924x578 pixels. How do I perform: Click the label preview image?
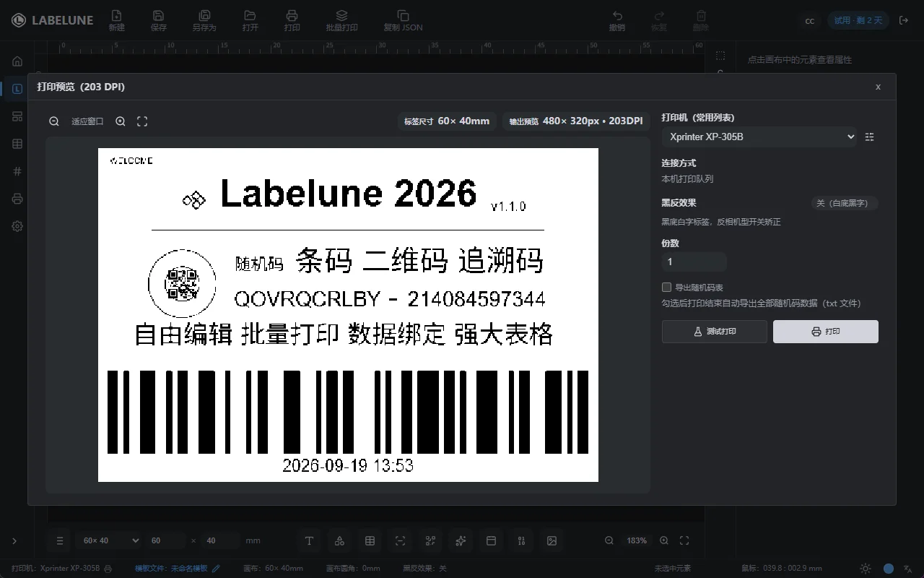point(348,315)
